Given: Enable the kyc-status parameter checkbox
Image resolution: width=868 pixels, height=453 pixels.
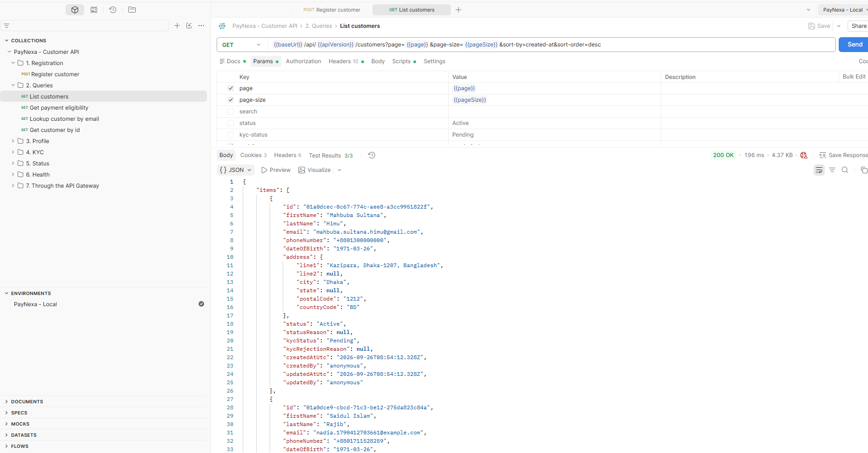Looking at the screenshot, I should (x=231, y=135).
